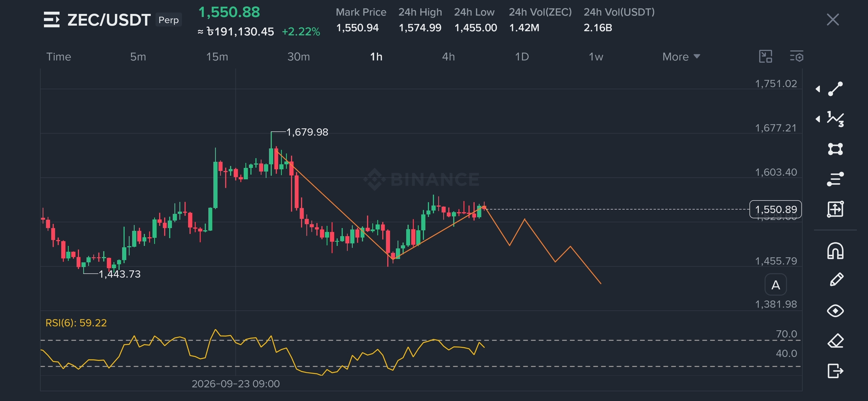Toggle drawings visibility with the eye icon
This screenshot has width=868, height=401.
(x=835, y=310)
